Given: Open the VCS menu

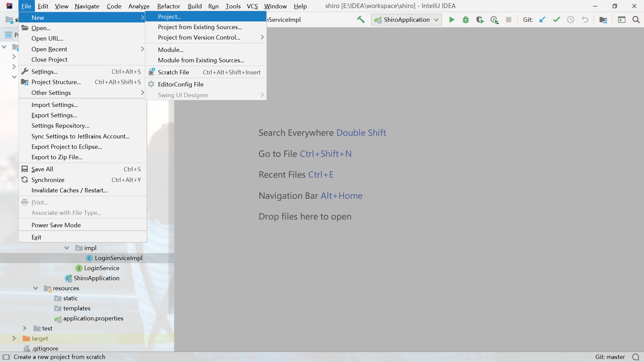Looking at the screenshot, I should tap(252, 6).
